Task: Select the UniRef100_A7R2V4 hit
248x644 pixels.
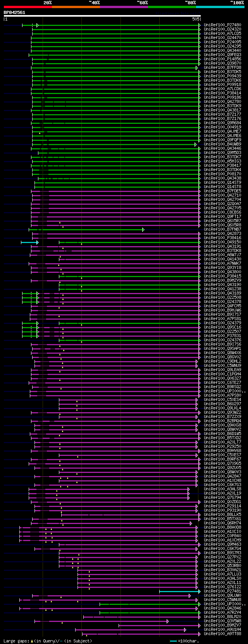Action: [x=222, y=613]
